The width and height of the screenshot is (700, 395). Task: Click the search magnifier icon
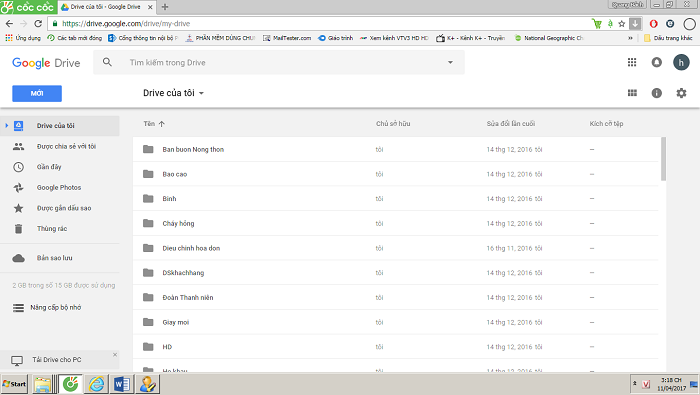click(107, 62)
